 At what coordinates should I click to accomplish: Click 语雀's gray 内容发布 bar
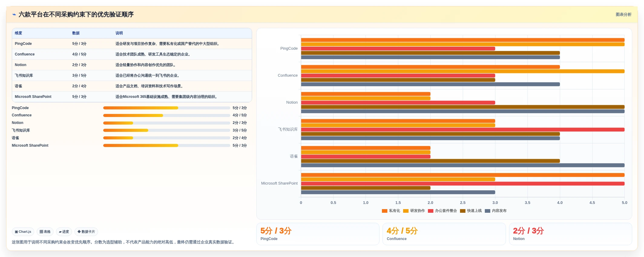(463, 165)
